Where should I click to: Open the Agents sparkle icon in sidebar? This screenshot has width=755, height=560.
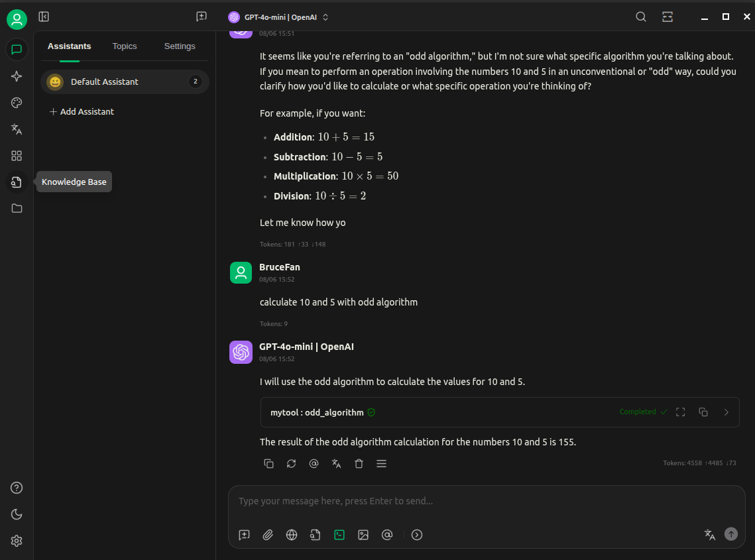(x=17, y=76)
